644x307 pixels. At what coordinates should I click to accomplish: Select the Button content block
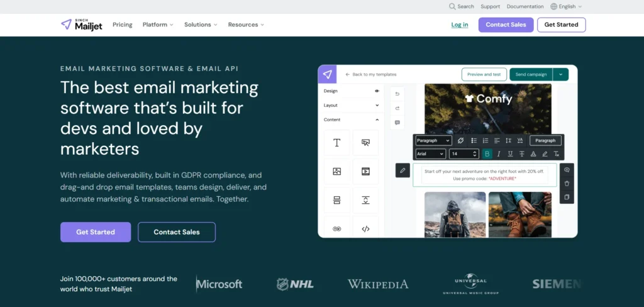pyautogui.click(x=365, y=143)
